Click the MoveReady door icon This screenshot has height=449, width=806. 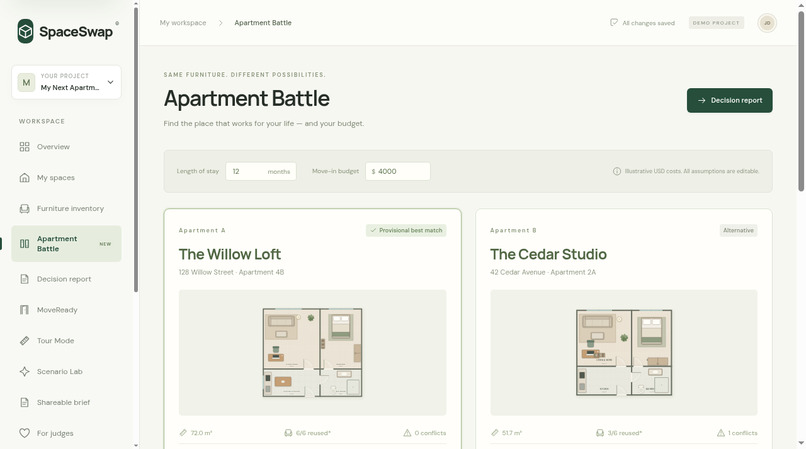point(24,310)
